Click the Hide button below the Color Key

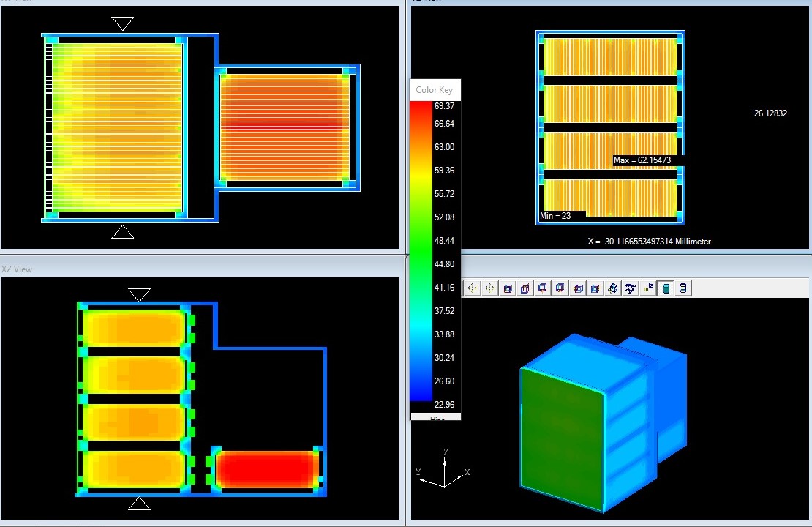point(437,417)
